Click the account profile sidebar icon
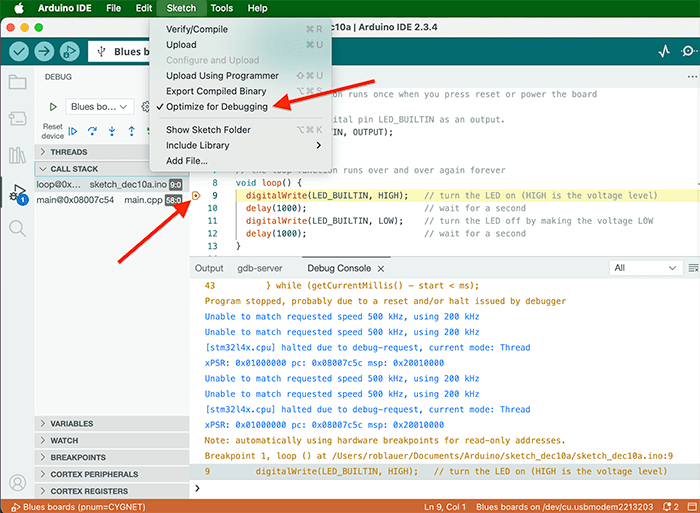Image resolution: width=700 pixels, height=513 pixels. (x=18, y=483)
